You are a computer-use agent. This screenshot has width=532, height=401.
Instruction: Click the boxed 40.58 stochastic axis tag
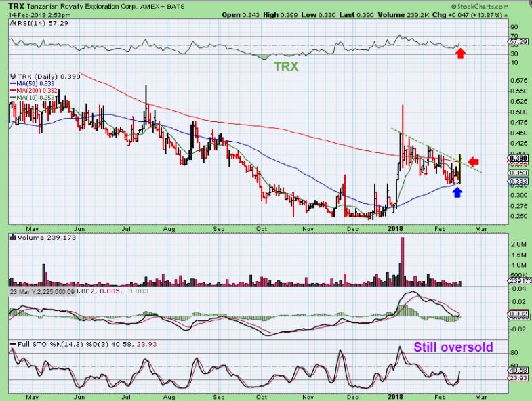pyautogui.click(x=518, y=371)
